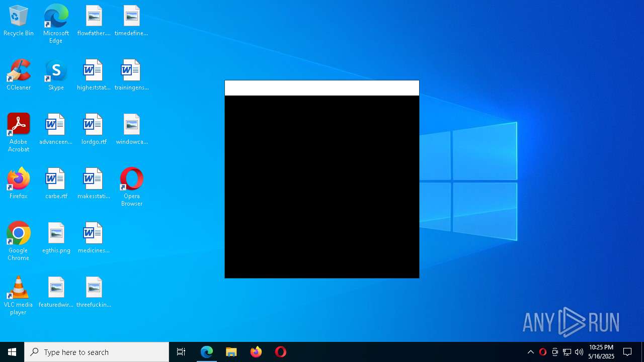
Task: Select the makesstati Word document
Action: 94,184
